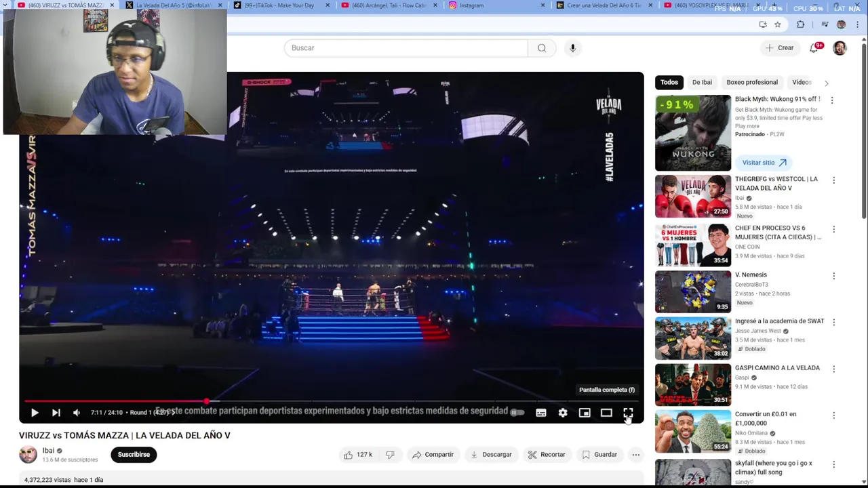
Task: Seek on the red video progress bar
Action: click(x=332, y=401)
